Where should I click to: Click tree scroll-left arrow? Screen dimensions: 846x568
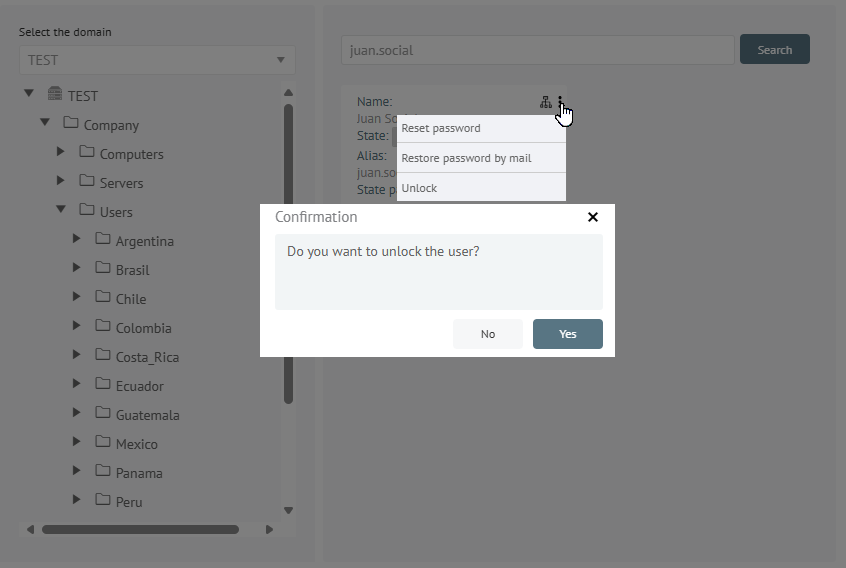(31, 530)
